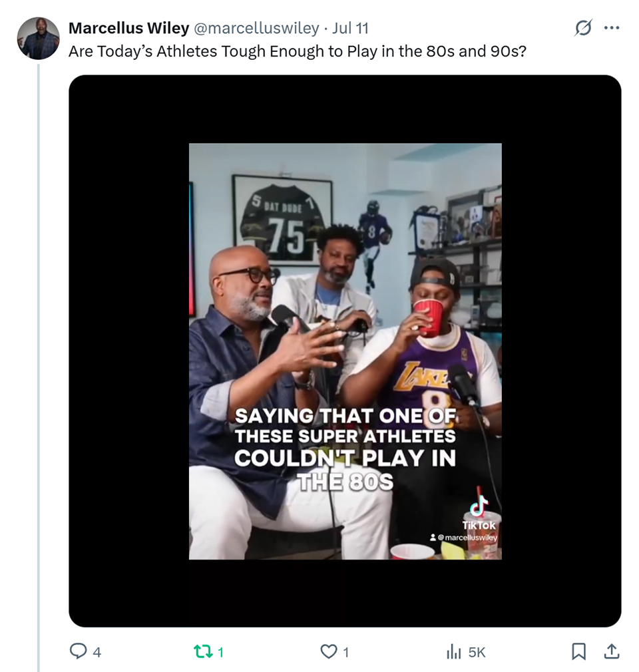The width and height of the screenshot is (639, 672).
Task: Like the post with the heart icon
Action: pos(329,651)
